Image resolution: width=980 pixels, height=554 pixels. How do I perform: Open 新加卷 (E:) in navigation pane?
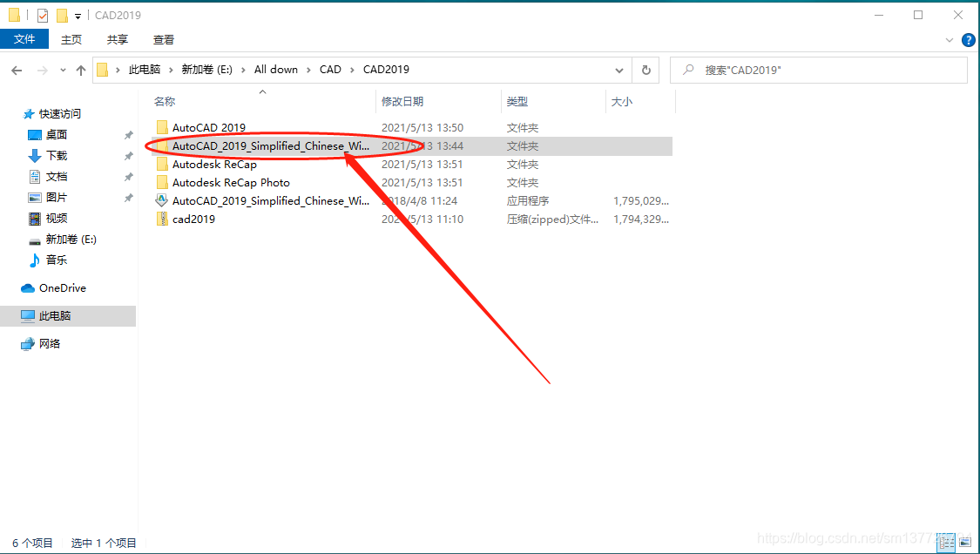(x=71, y=239)
